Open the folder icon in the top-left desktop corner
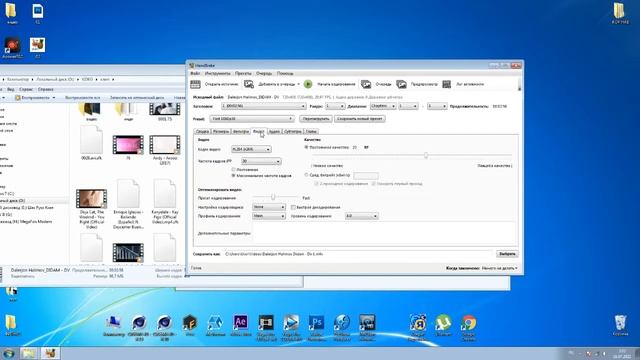Image resolution: width=640 pixels, height=360 pixels. click(11, 11)
